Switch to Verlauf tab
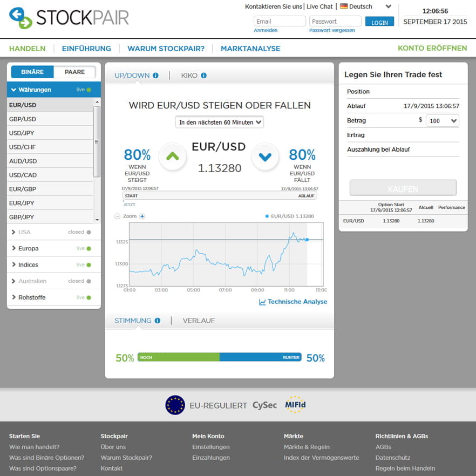476x476 pixels. [199, 321]
